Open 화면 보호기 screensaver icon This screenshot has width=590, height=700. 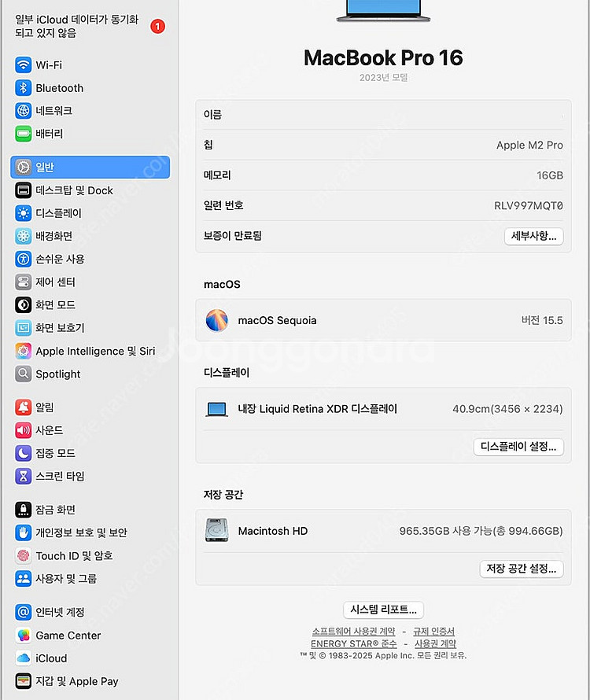[x=24, y=328]
